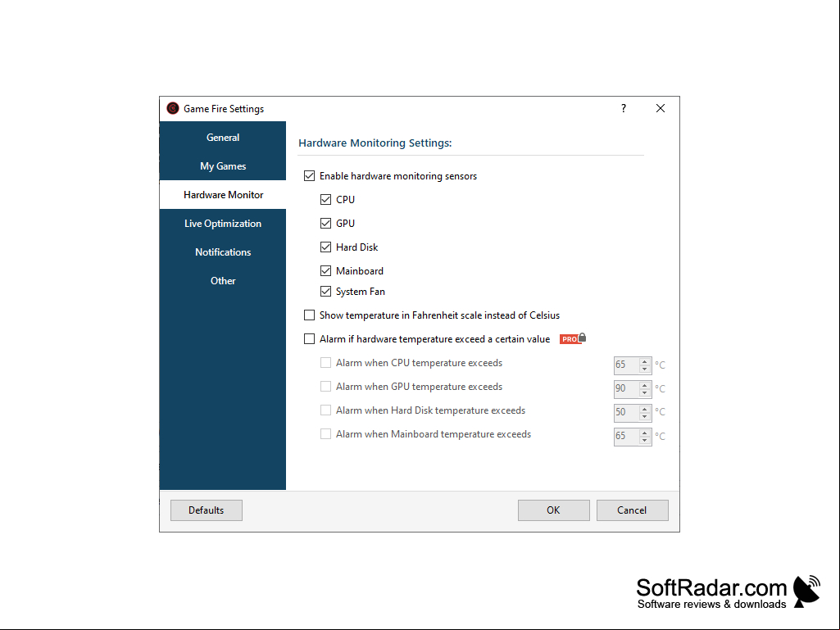Viewport: 840px width, 630px height.
Task: Open the General settings tab
Action: click(223, 137)
